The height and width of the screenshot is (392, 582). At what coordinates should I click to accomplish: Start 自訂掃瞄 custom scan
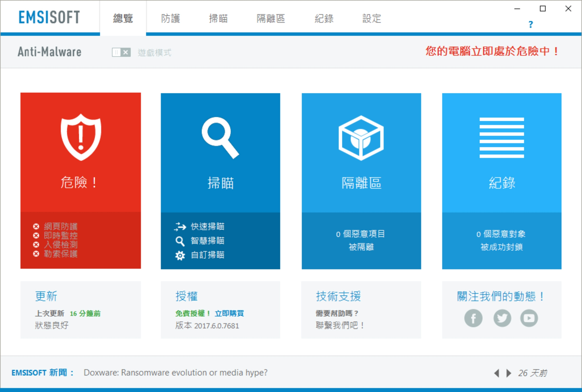click(208, 255)
